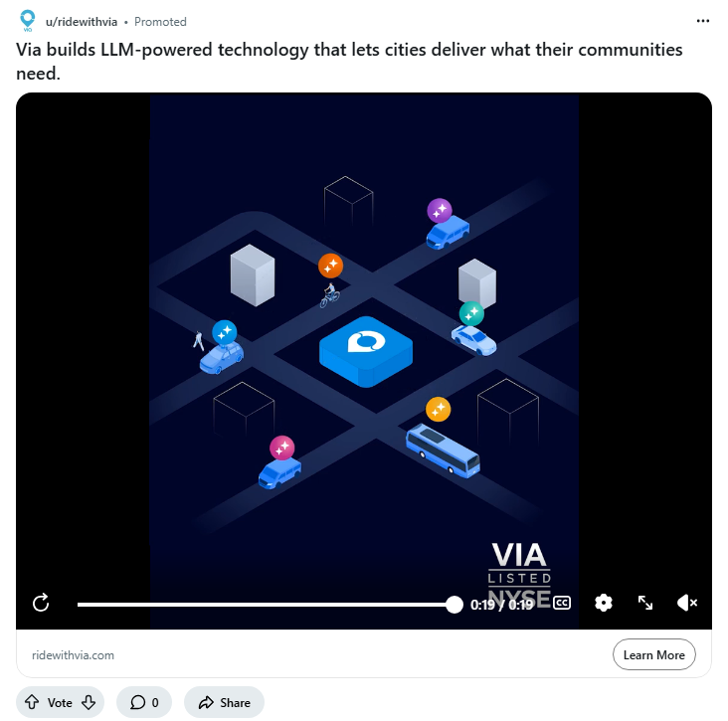The height and width of the screenshot is (721, 728).
Task: Upvote the post with the up arrow
Action: [32, 702]
